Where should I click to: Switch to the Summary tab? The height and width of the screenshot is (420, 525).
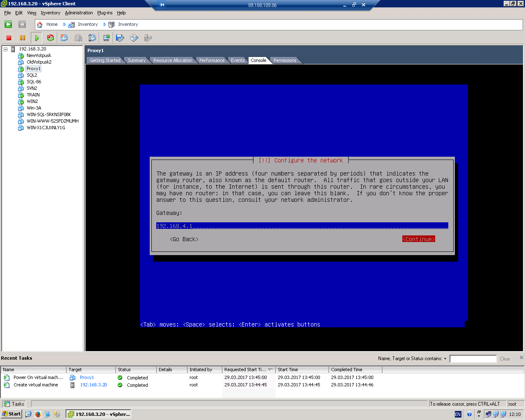point(137,60)
